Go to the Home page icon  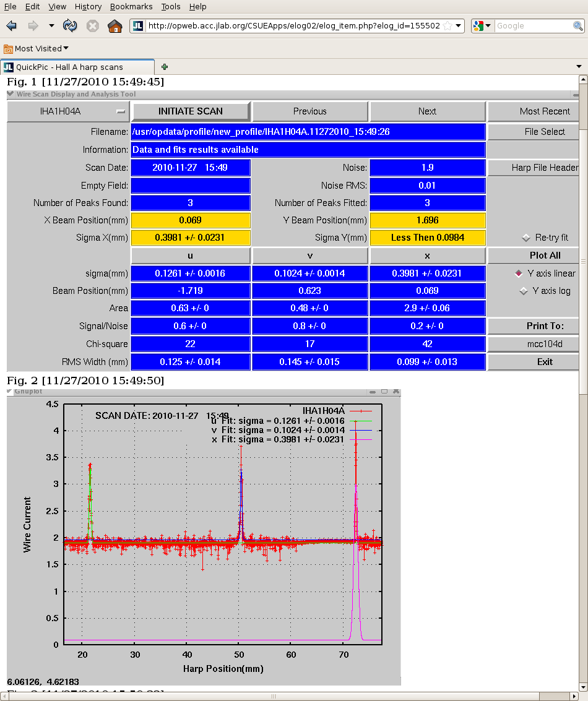[115, 26]
